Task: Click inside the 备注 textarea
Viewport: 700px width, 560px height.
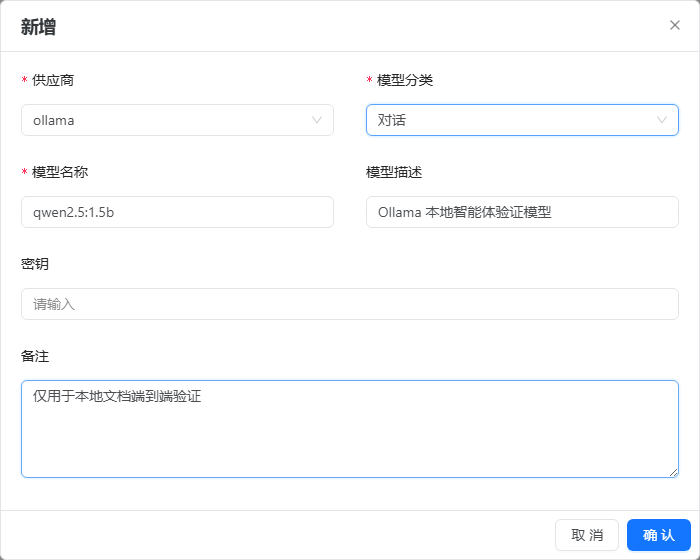Action: coord(350,429)
